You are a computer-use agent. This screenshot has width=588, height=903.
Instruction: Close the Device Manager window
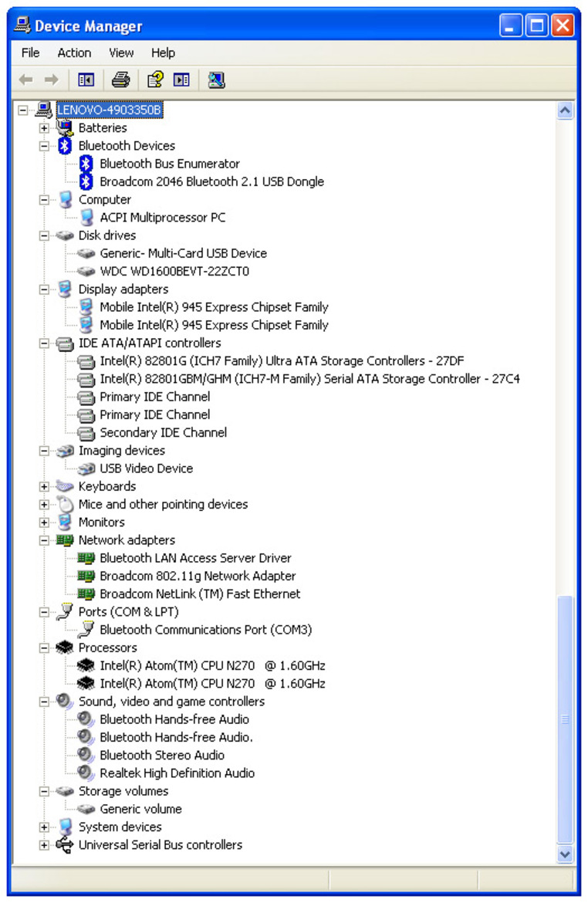pos(563,25)
